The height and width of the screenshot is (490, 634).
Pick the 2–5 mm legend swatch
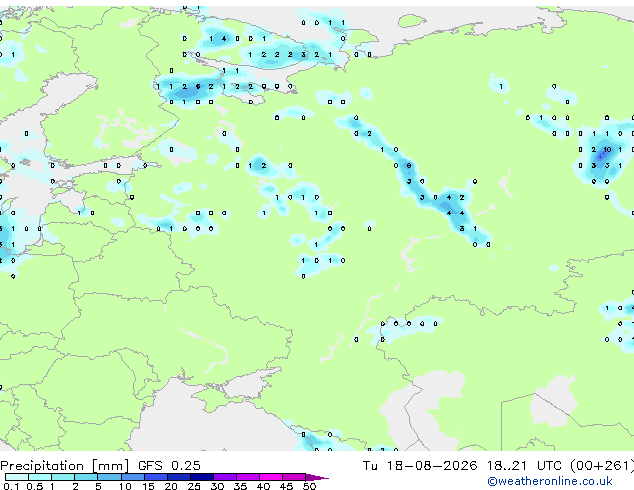86,477
